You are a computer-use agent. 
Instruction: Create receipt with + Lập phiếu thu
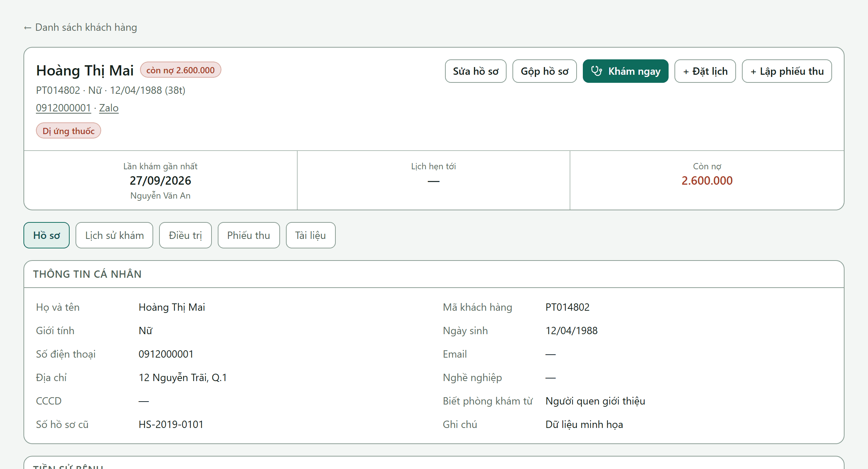787,71
